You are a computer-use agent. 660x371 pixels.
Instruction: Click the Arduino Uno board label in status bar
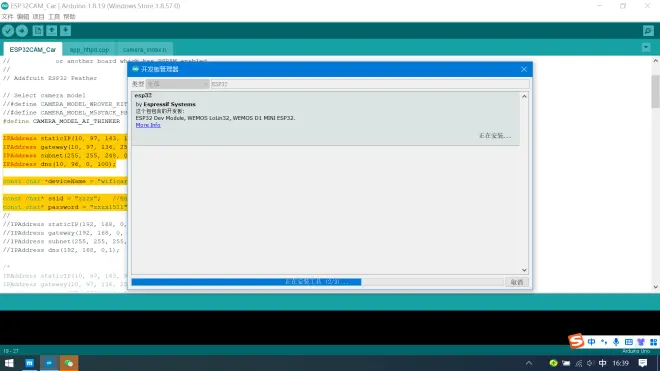pyautogui.click(x=636, y=351)
